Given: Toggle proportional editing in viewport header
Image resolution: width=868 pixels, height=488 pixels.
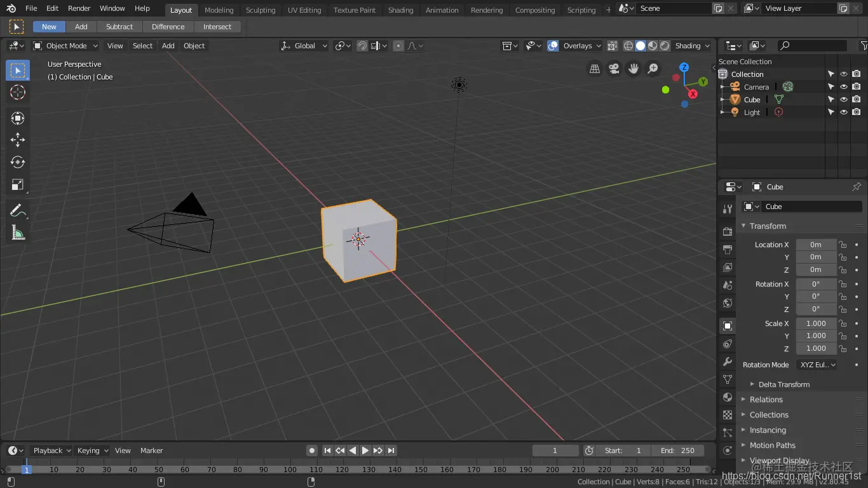Looking at the screenshot, I should click(x=398, y=46).
